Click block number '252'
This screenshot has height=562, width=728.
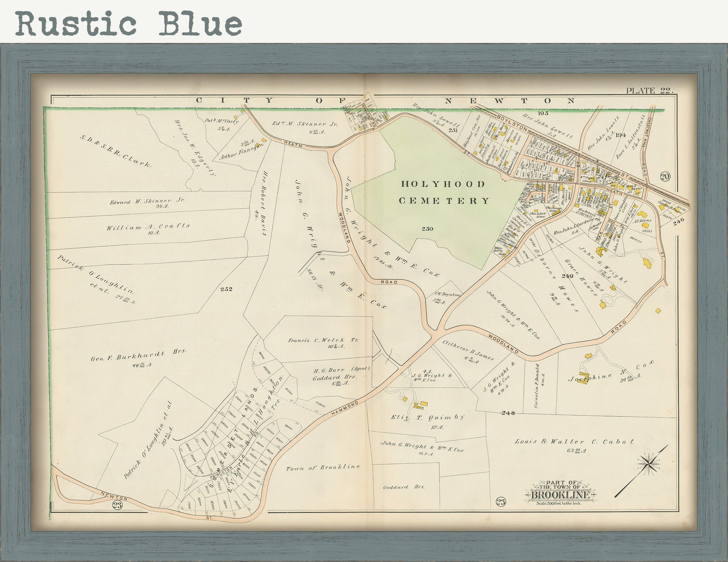pyautogui.click(x=226, y=289)
